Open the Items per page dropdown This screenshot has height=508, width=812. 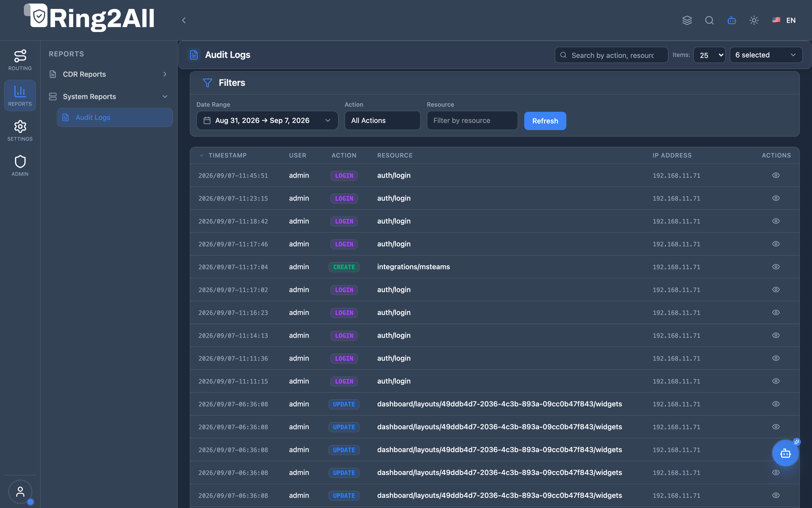[x=709, y=55]
